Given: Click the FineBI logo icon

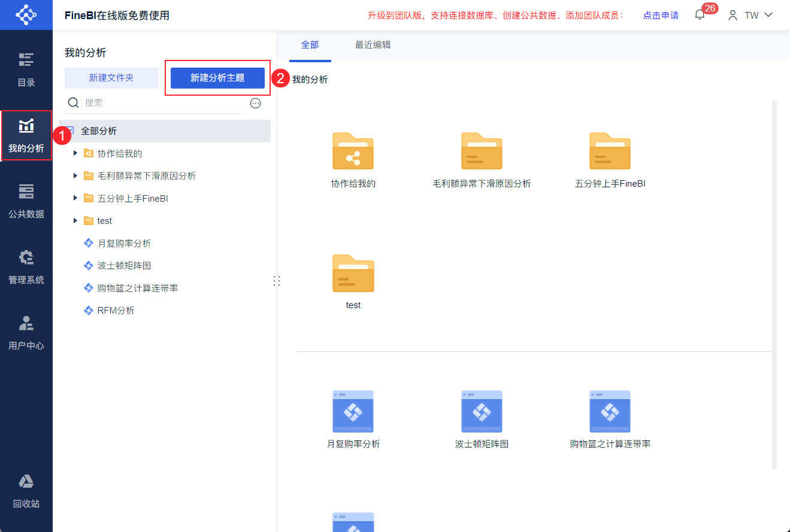Looking at the screenshot, I should (x=26, y=15).
